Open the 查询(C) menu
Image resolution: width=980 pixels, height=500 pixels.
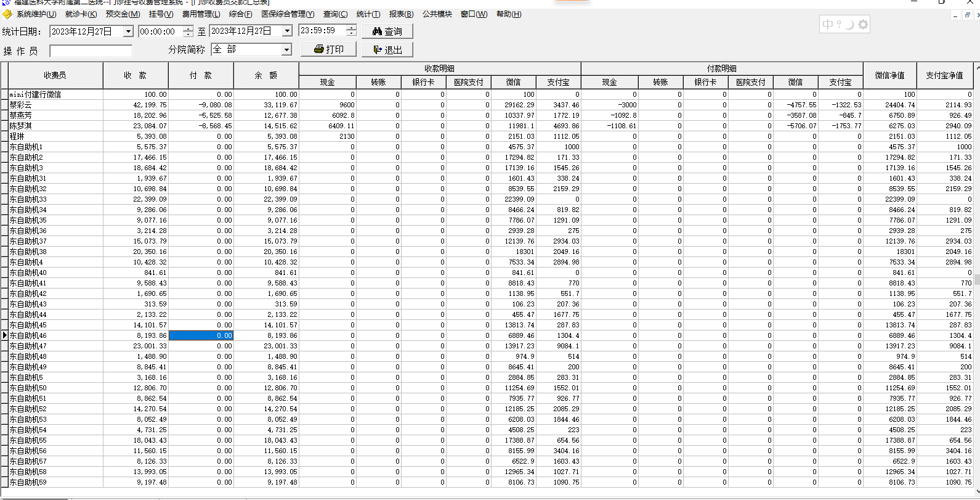click(336, 14)
